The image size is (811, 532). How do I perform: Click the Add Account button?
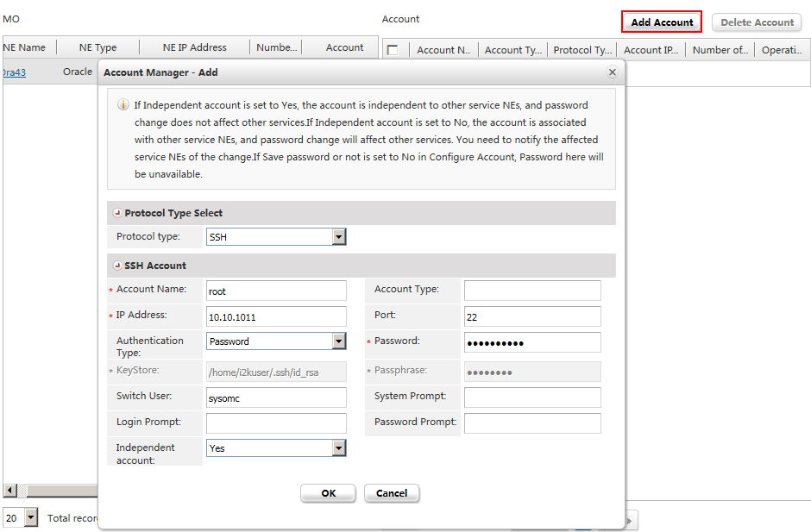tap(662, 22)
